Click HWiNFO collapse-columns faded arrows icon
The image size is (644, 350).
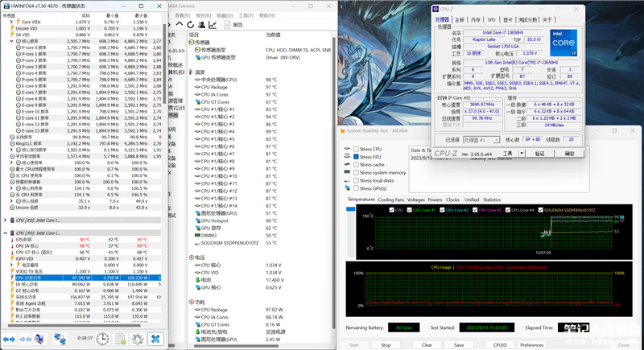point(26,340)
